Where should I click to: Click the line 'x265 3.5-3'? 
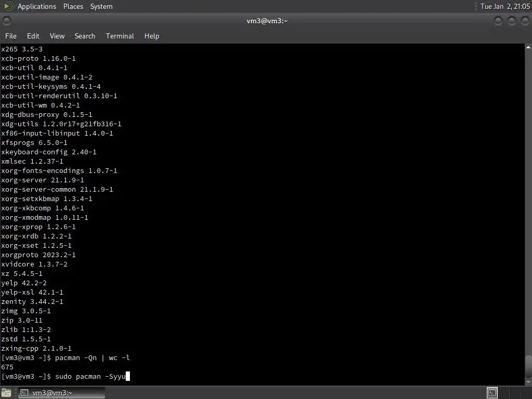[22, 49]
